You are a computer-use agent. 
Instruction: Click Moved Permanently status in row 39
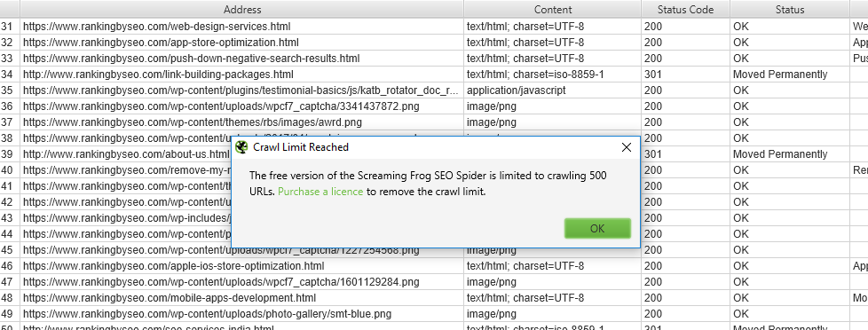[780, 154]
